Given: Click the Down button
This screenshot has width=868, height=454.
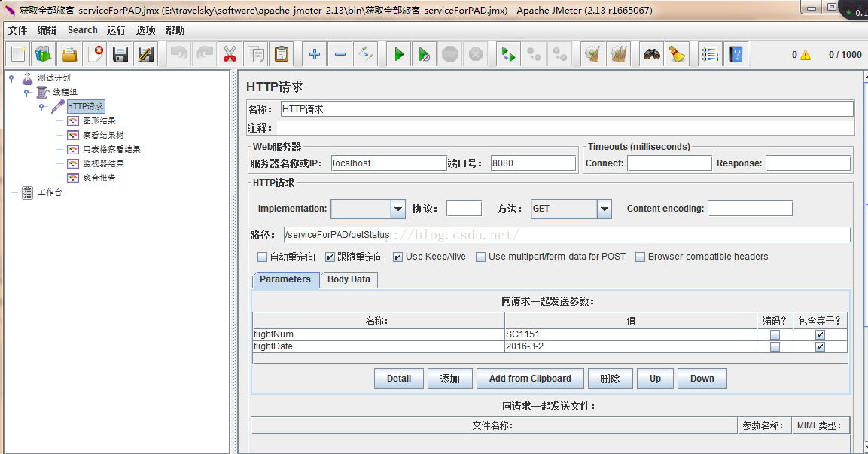Looking at the screenshot, I should (702, 379).
